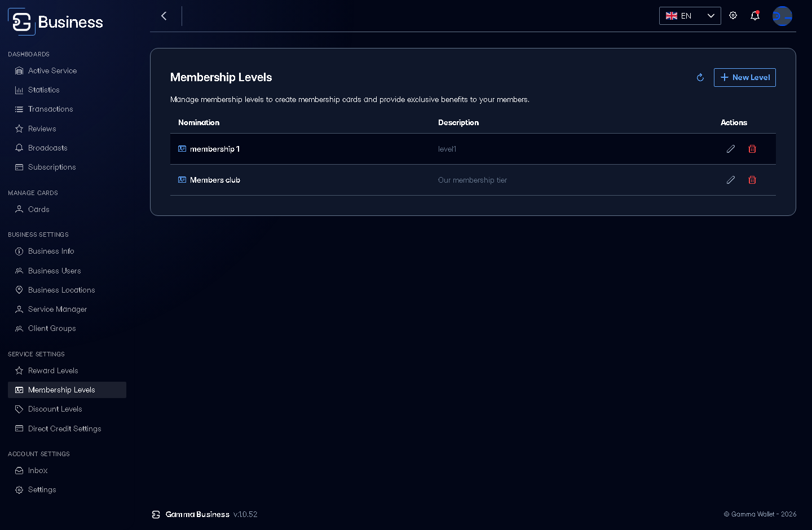Screen dimensions: 812x530
Task: Edit the Members club level
Action: pyautogui.click(x=731, y=180)
